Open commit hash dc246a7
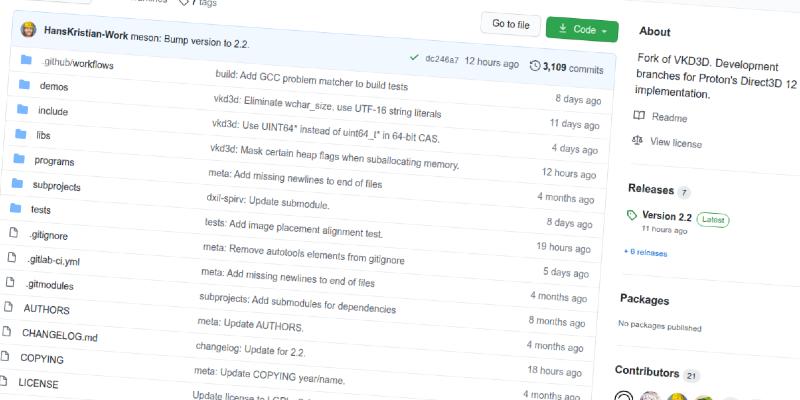The image size is (800, 400). pyautogui.click(x=442, y=60)
